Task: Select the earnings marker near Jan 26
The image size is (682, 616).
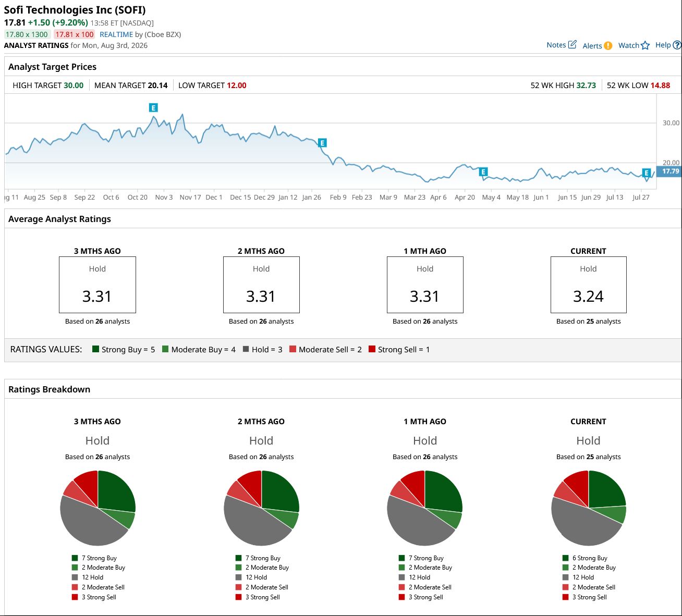Action: click(322, 143)
